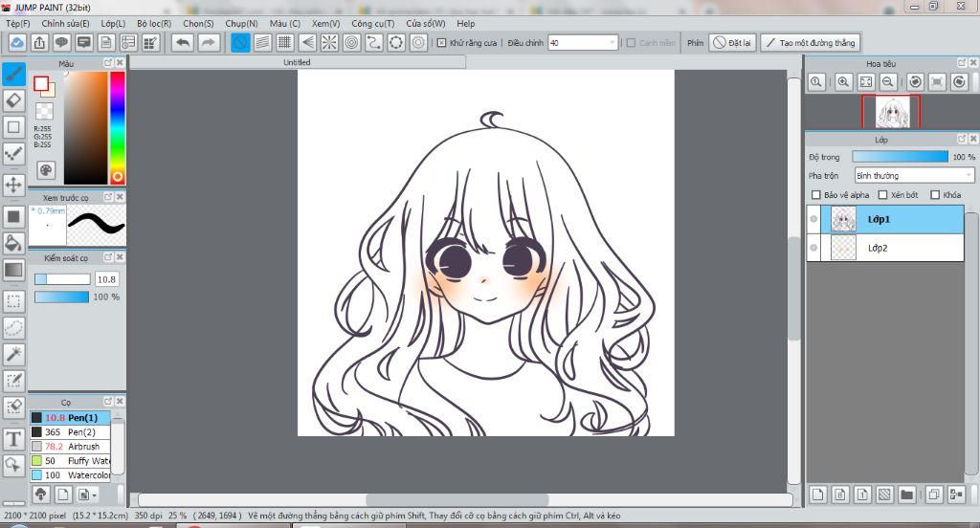
Task: Open the color palette icon in Màu panel
Action: click(46, 170)
